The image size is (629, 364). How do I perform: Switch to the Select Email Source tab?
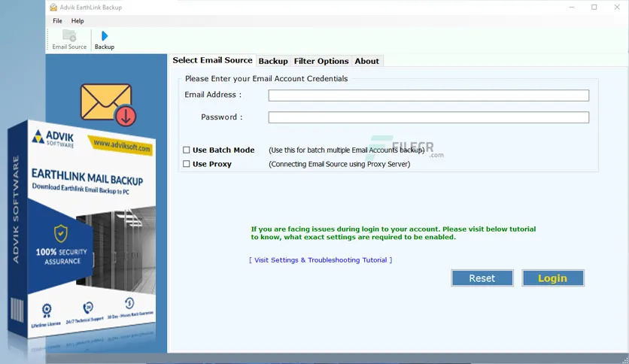click(x=212, y=60)
